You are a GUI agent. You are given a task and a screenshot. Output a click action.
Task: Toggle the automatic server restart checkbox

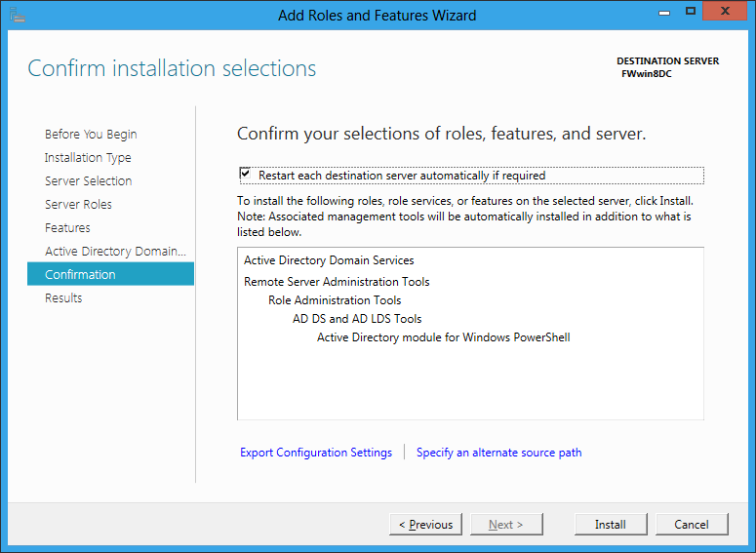245,175
